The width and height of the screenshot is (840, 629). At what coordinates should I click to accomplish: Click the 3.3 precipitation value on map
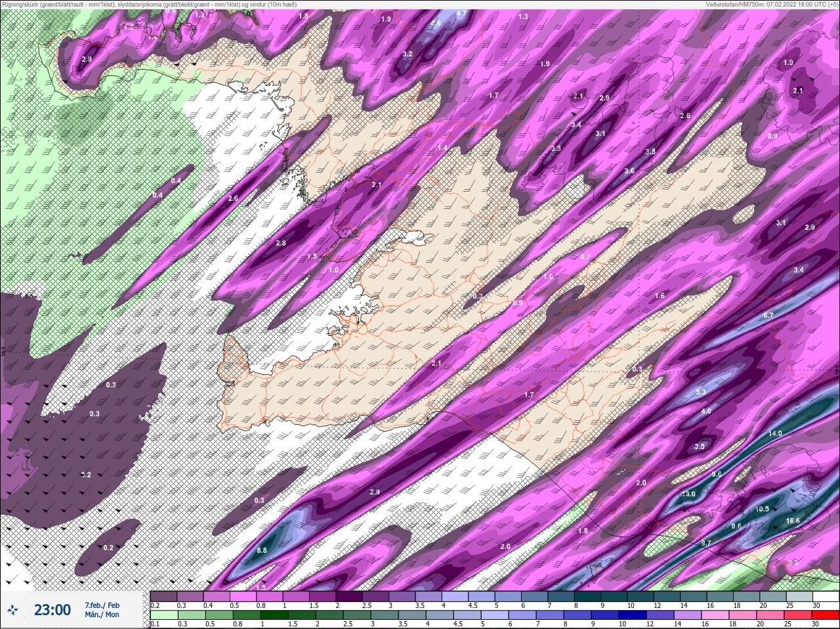556,148
